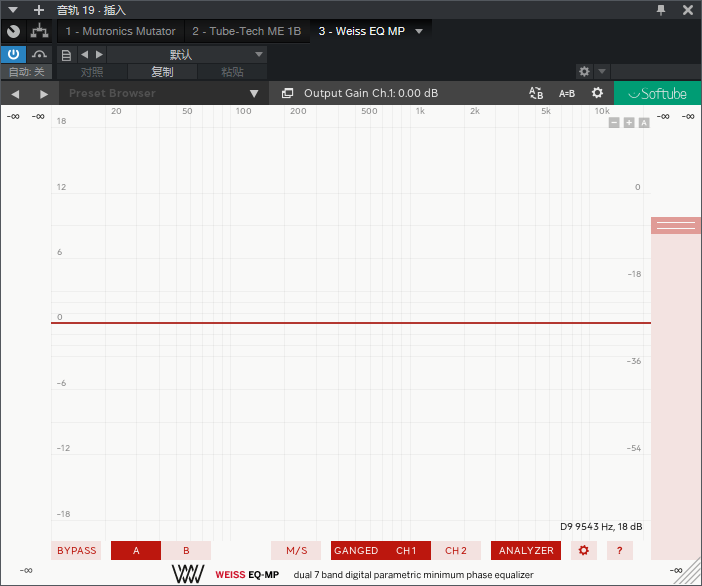Click D9 9543 Hz, 18 dB readout
Image resolution: width=702 pixels, height=586 pixels.
coord(601,526)
